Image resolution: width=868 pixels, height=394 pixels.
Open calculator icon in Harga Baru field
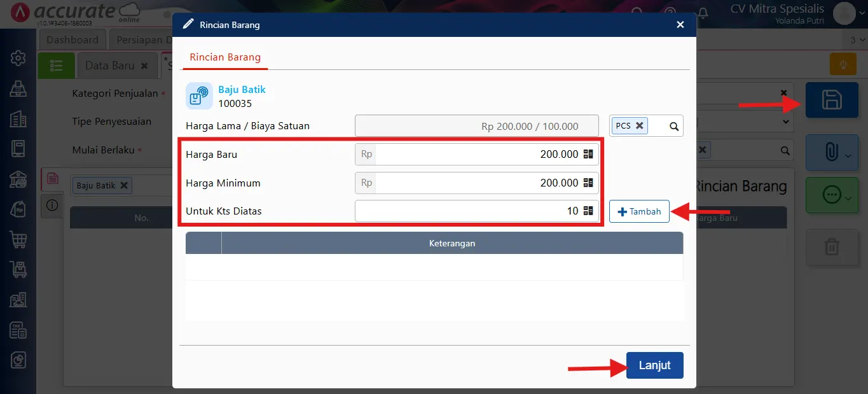tap(588, 155)
